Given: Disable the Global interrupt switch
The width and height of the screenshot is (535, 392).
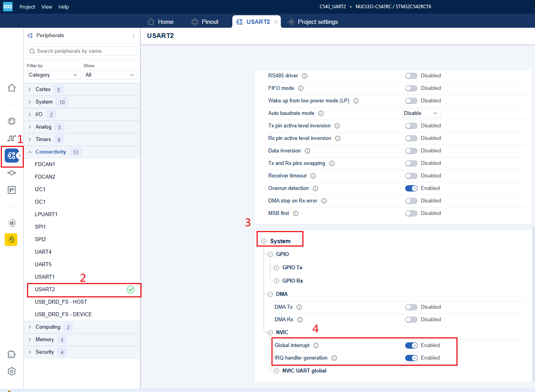Looking at the screenshot, I should pyautogui.click(x=411, y=345).
